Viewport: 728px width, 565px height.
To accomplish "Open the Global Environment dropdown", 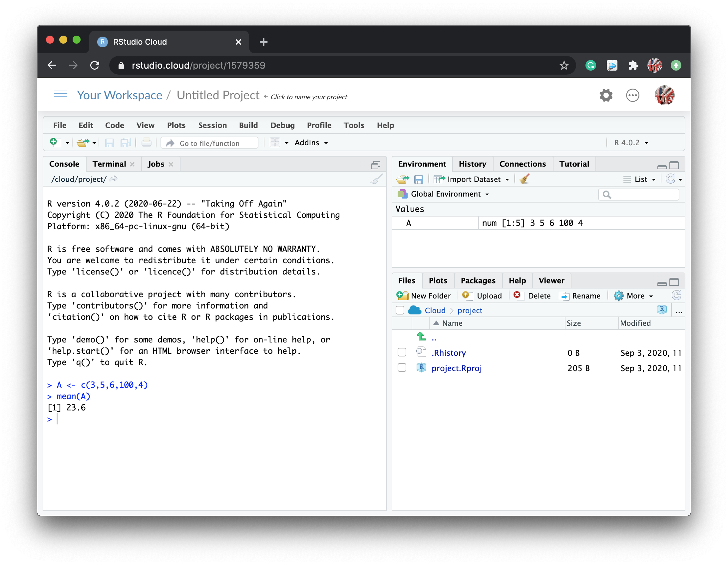I will 449,194.
